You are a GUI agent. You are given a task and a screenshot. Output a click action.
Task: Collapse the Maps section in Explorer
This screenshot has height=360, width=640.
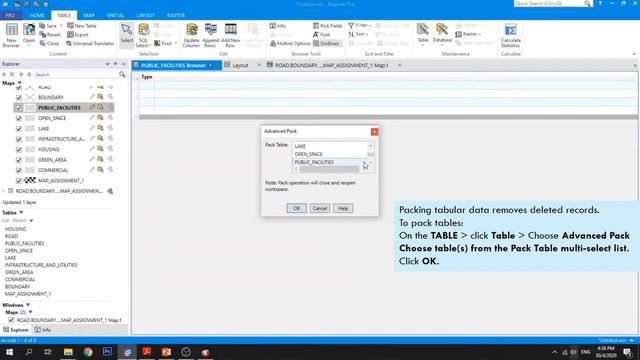[20, 83]
